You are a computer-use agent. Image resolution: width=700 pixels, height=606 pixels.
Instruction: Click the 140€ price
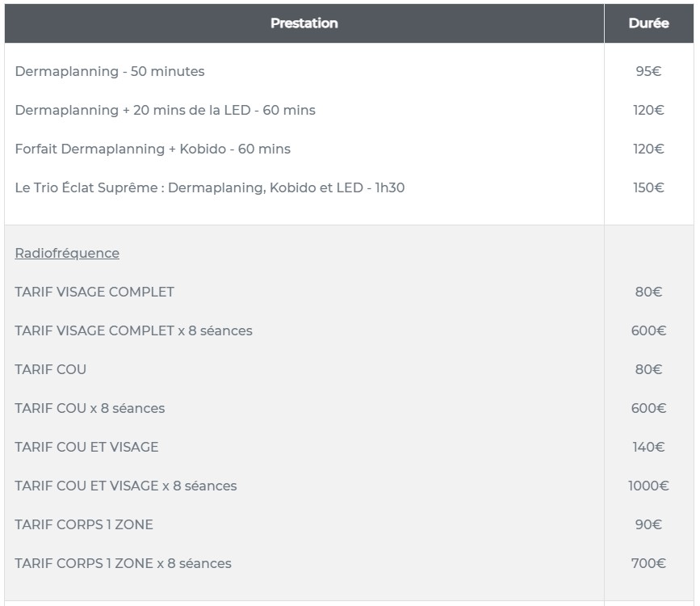pyautogui.click(x=648, y=447)
